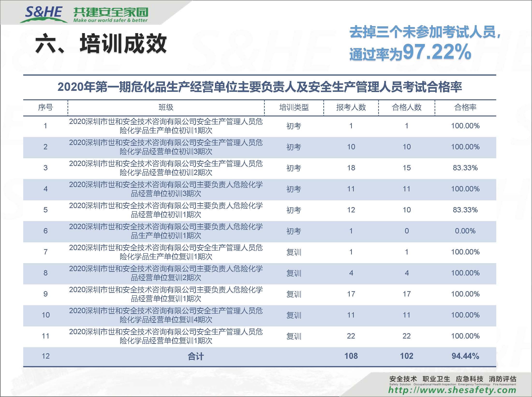Click the 应急科技 footer label
532x397 pixels.
[469, 379]
